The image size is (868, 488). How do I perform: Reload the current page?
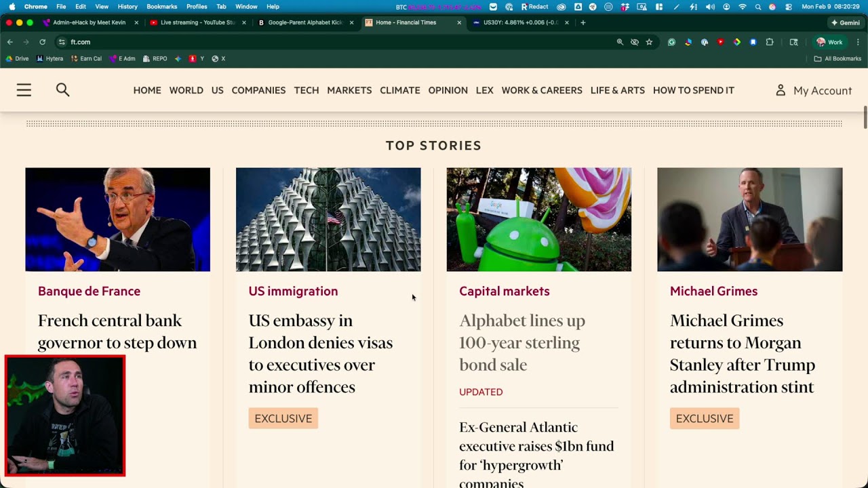tap(42, 42)
